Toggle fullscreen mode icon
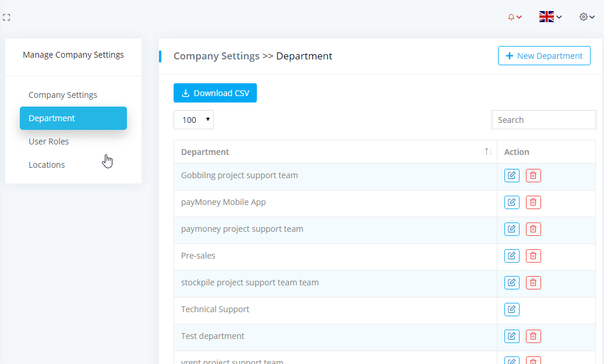Image resolution: width=604 pixels, height=364 pixels. pyautogui.click(x=7, y=17)
